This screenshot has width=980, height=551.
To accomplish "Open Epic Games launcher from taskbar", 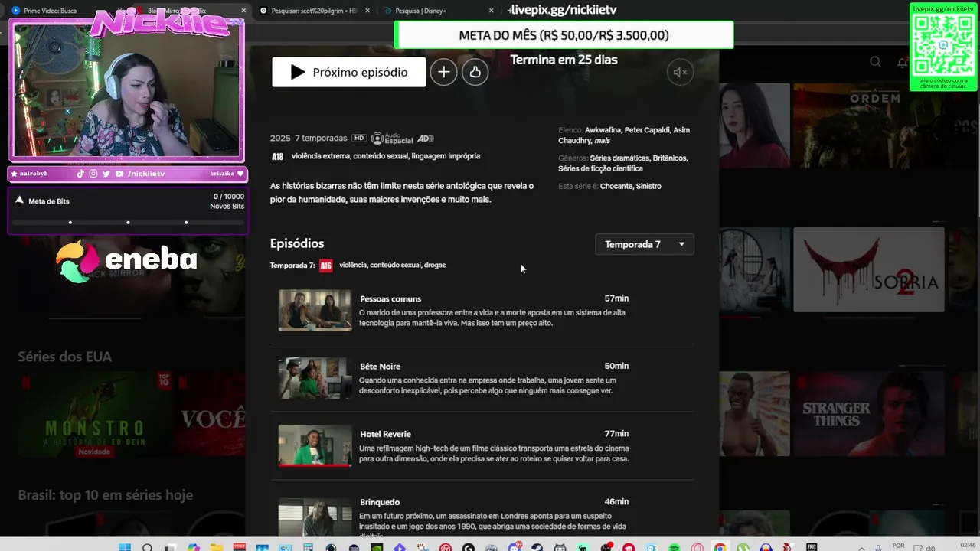I will pyautogui.click(x=812, y=547).
